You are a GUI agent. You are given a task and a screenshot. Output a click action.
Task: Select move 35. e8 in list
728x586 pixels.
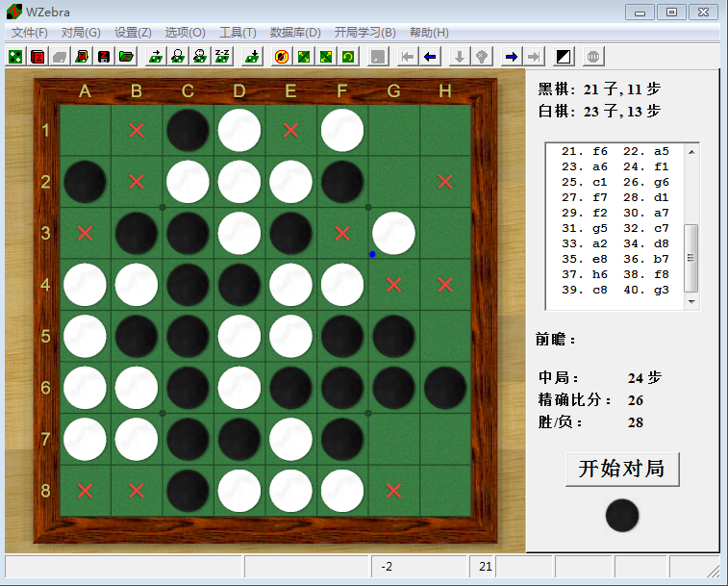pos(585,259)
